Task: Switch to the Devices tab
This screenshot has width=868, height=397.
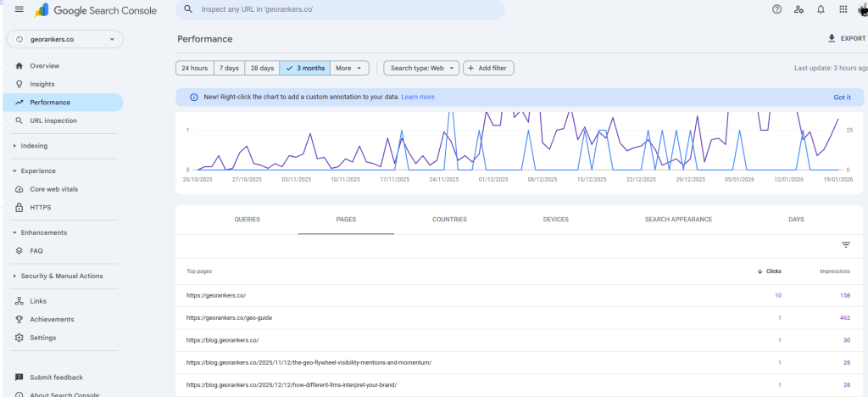Action: (x=556, y=220)
